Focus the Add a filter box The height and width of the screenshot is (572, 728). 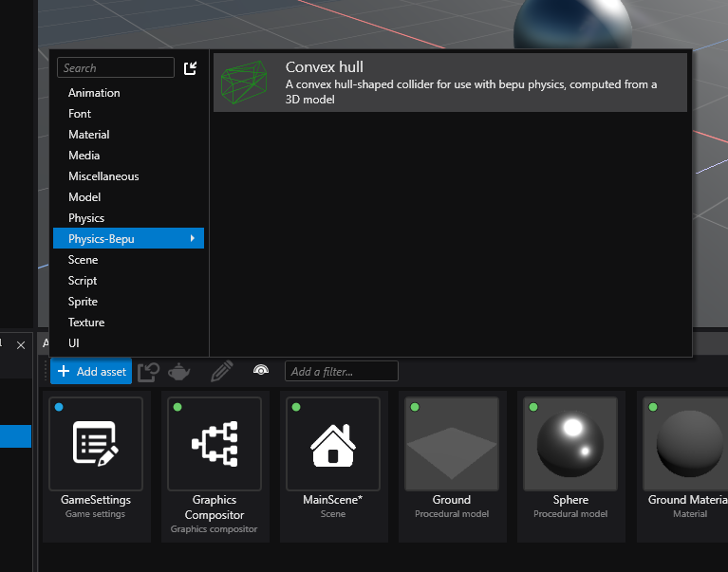[341, 371]
